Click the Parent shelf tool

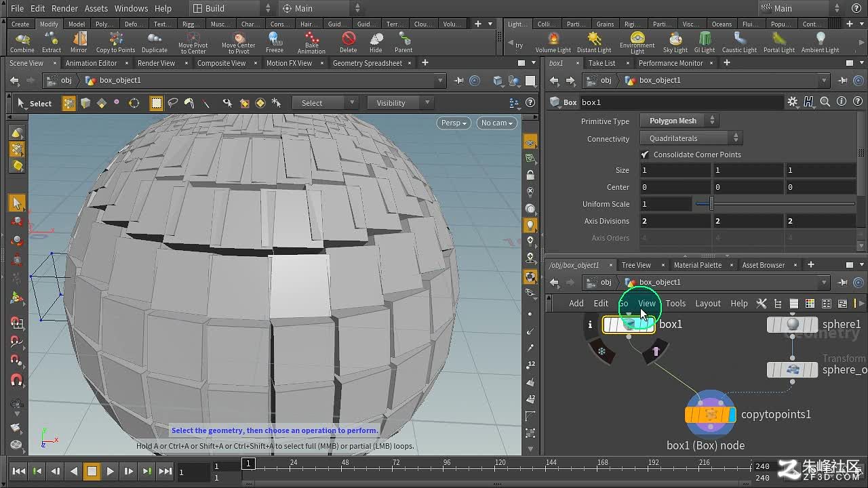pyautogui.click(x=403, y=42)
